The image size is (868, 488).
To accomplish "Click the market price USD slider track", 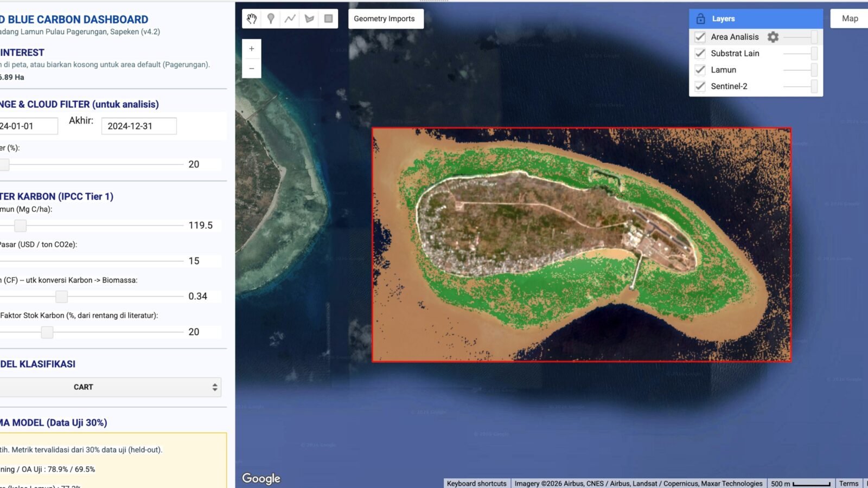I will tap(92, 261).
